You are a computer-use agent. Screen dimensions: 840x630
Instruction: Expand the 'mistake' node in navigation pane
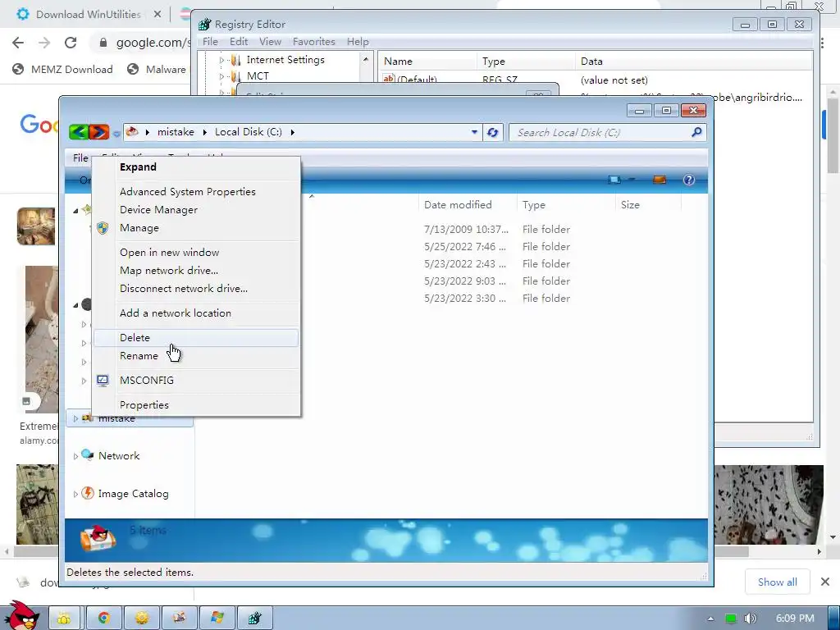75,418
